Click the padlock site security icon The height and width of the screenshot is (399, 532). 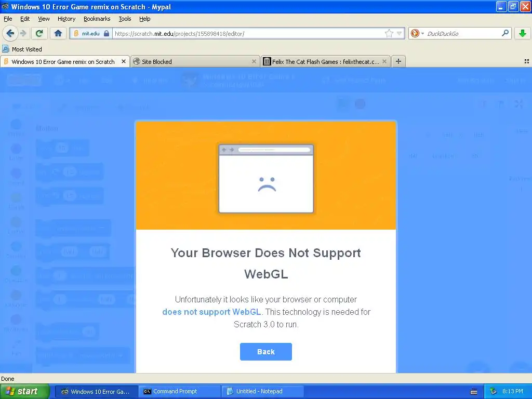click(107, 33)
